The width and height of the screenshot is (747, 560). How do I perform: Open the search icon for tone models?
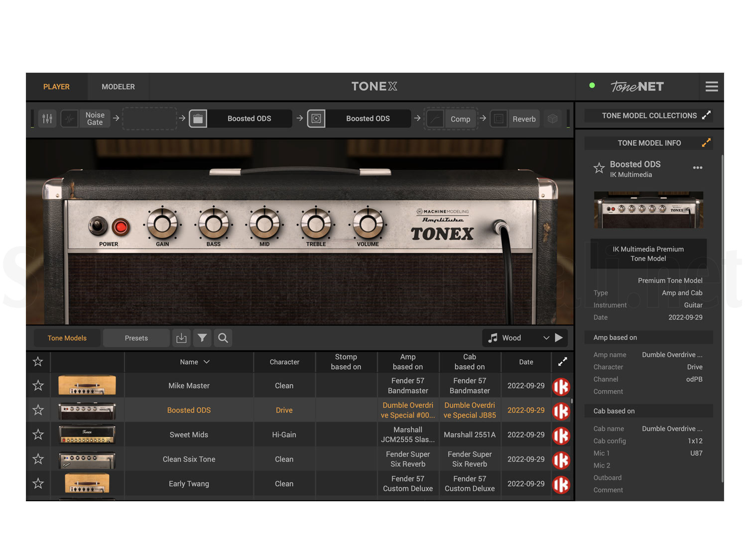click(223, 338)
